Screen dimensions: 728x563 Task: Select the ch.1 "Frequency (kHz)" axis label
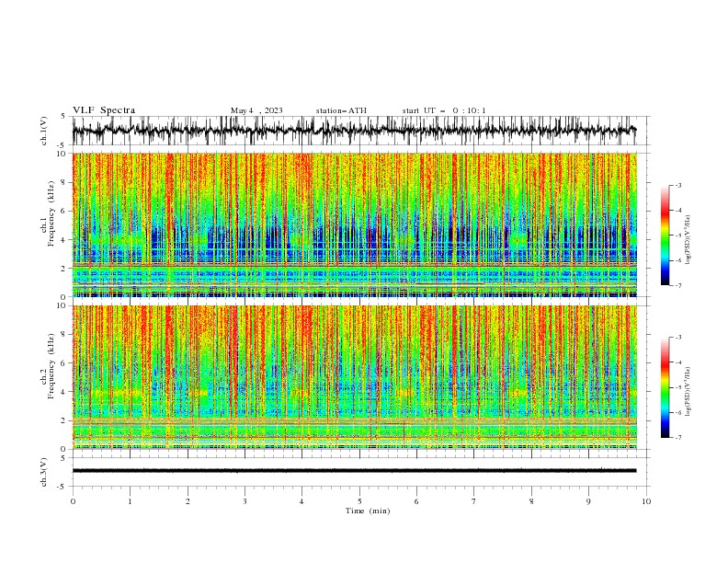(x=51, y=212)
